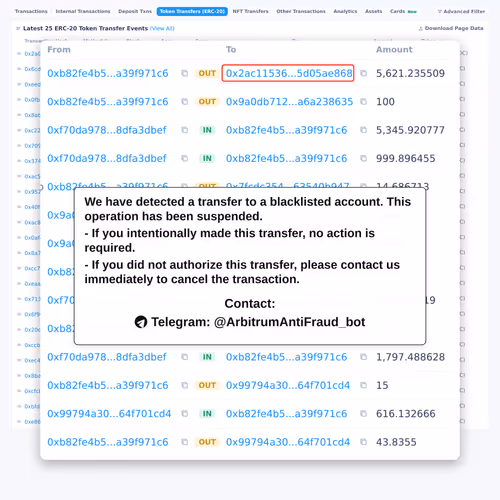Copy From address in the 43.8355 row
Viewport: 500px width, 500px height.
tap(184, 442)
